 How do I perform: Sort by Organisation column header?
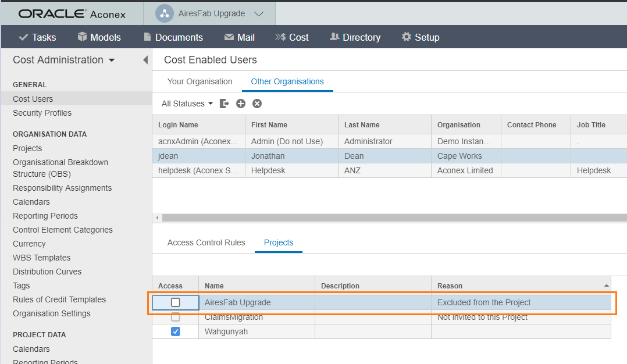(466, 124)
